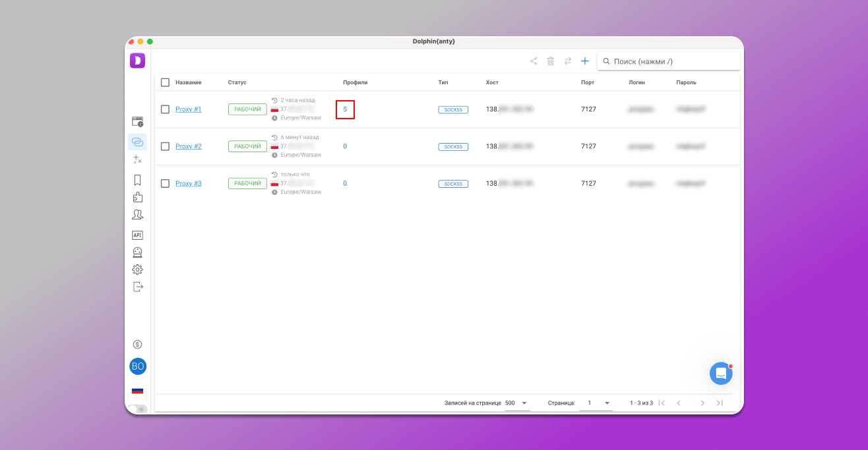Open the Proxy #2 link
The width and height of the screenshot is (868, 450).
(188, 146)
